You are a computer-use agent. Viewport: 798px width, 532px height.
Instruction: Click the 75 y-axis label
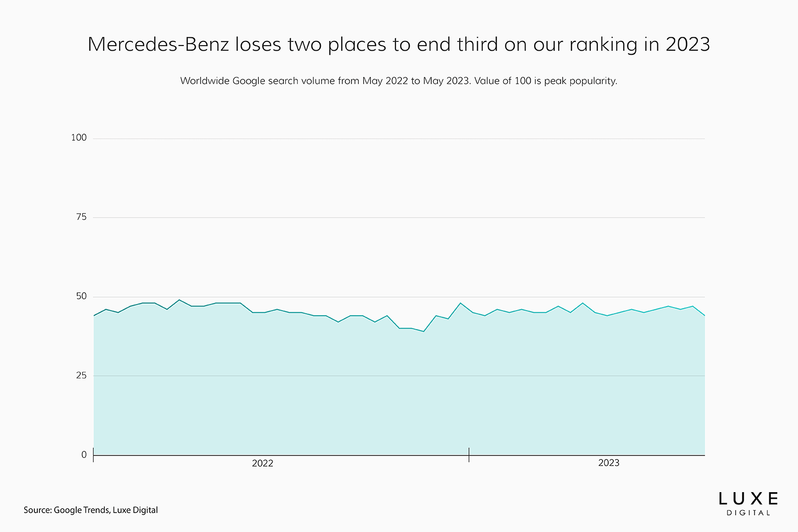(x=81, y=217)
